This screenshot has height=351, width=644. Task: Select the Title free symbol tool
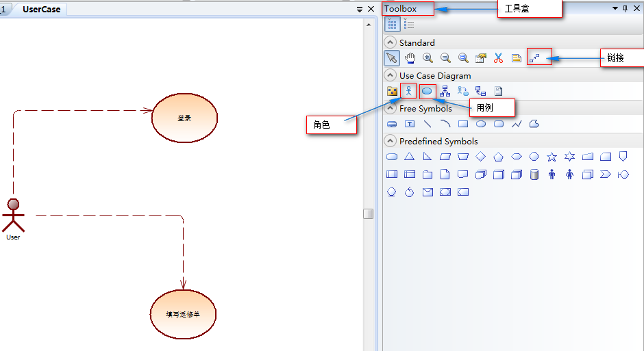pos(392,124)
